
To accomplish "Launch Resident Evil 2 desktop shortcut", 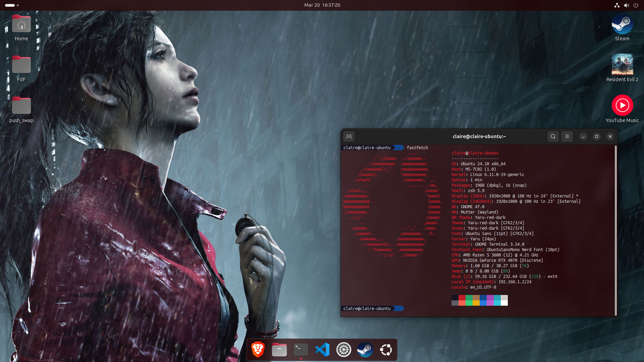I will [622, 68].
